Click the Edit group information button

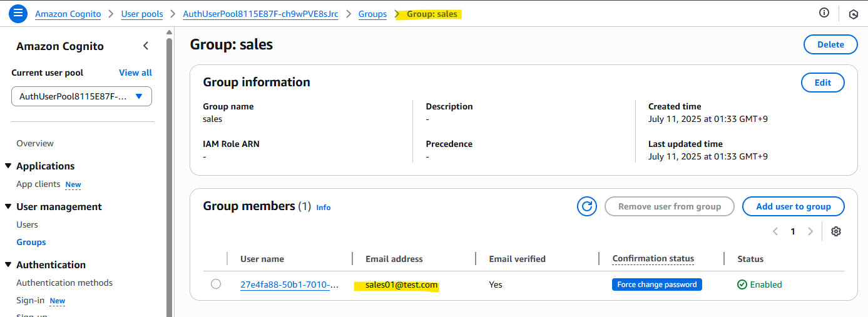(822, 83)
